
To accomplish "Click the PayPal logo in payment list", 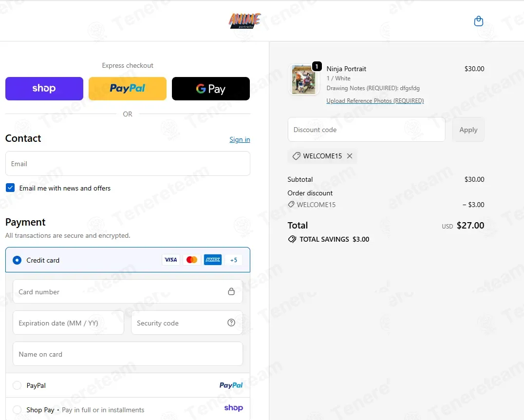I will tap(231, 385).
